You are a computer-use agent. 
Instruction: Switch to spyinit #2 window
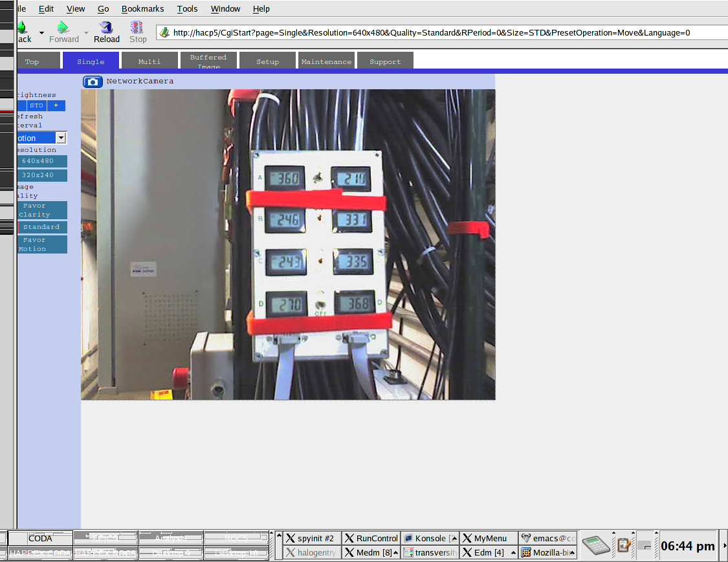pyautogui.click(x=312, y=538)
